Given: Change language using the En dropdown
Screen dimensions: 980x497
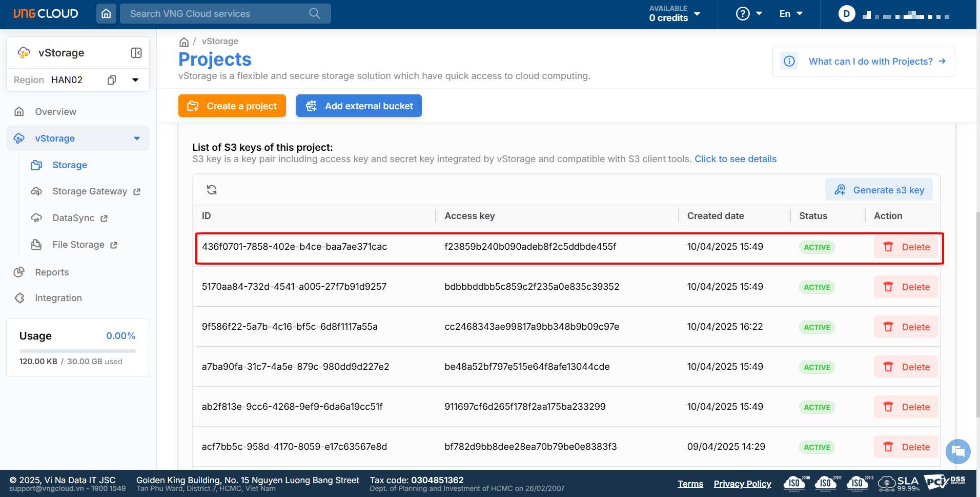Looking at the screenshot, I should 791,14.
